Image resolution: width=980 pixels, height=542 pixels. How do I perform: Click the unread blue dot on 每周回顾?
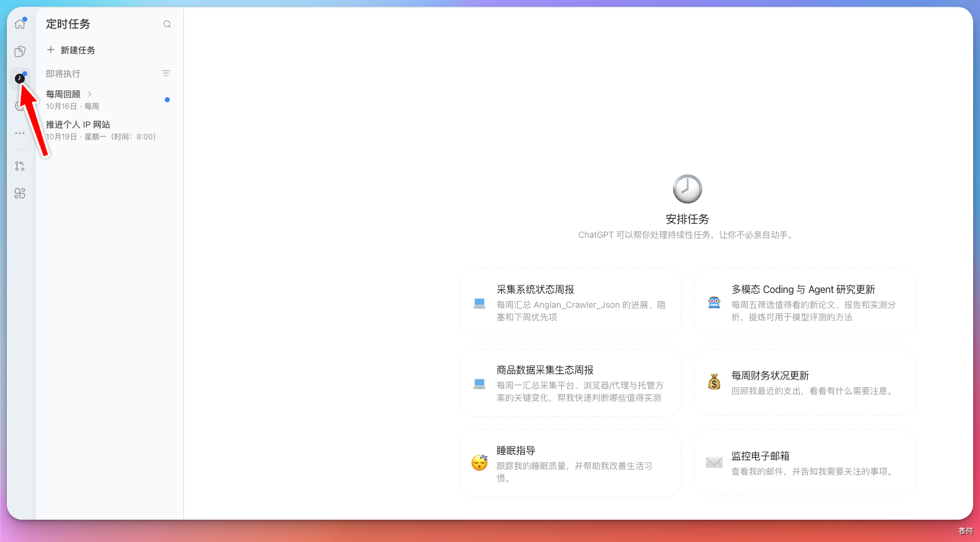point(167,100)
